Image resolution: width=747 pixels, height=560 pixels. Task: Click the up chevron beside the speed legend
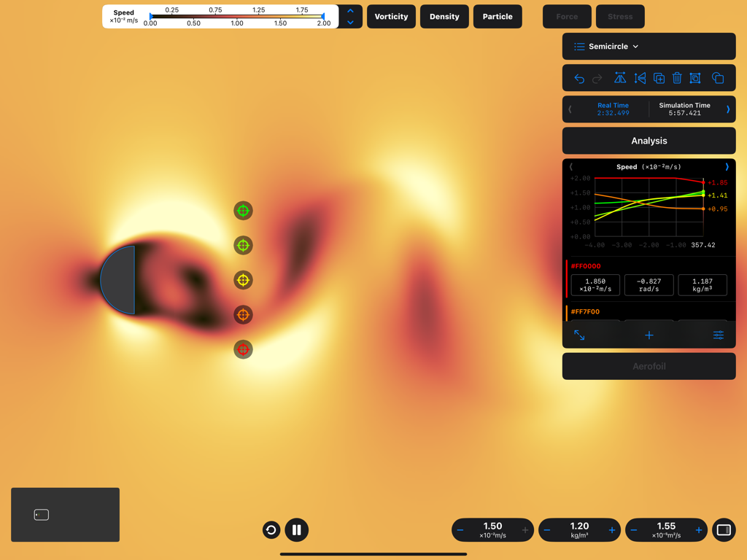pyautogui.click(x=350, y=10)
